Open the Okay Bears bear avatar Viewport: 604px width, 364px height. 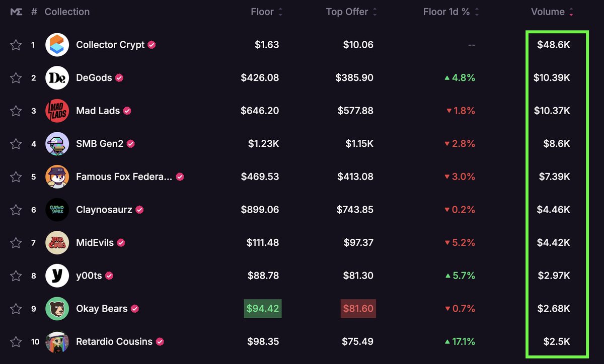click(57, 309)
